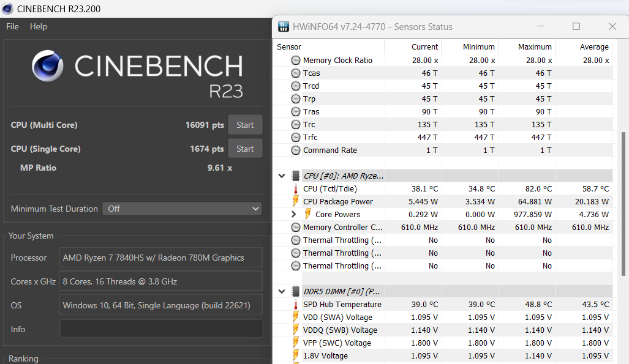Start the CPU Multi Core test
629x364 pixels.
point(245,125)
